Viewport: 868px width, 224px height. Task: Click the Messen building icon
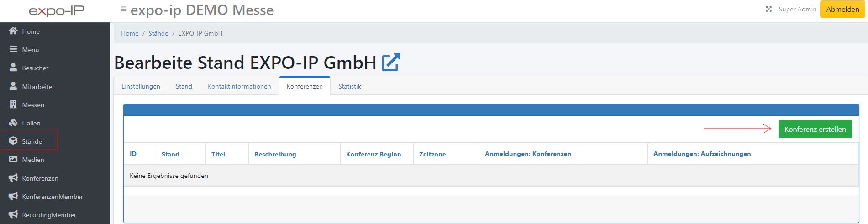pos(13,105)
